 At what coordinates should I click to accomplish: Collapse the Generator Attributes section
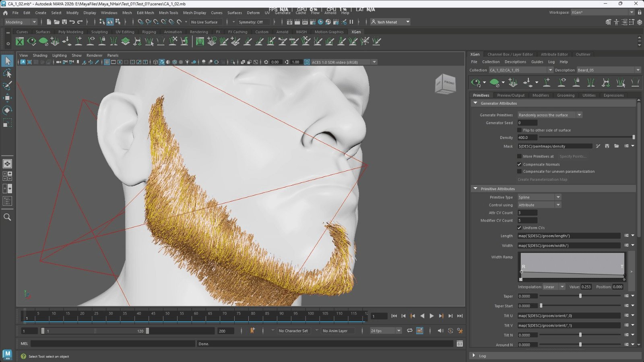coord(475,103)
